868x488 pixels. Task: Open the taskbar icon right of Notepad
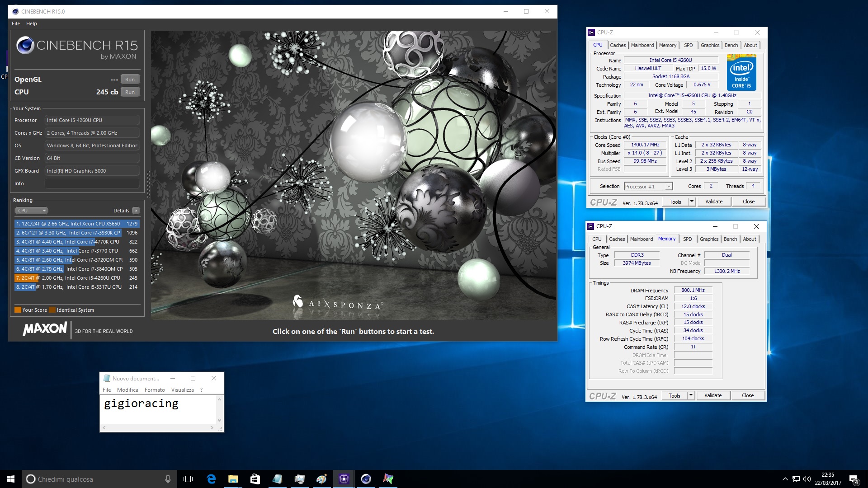[x=299, y=479]
